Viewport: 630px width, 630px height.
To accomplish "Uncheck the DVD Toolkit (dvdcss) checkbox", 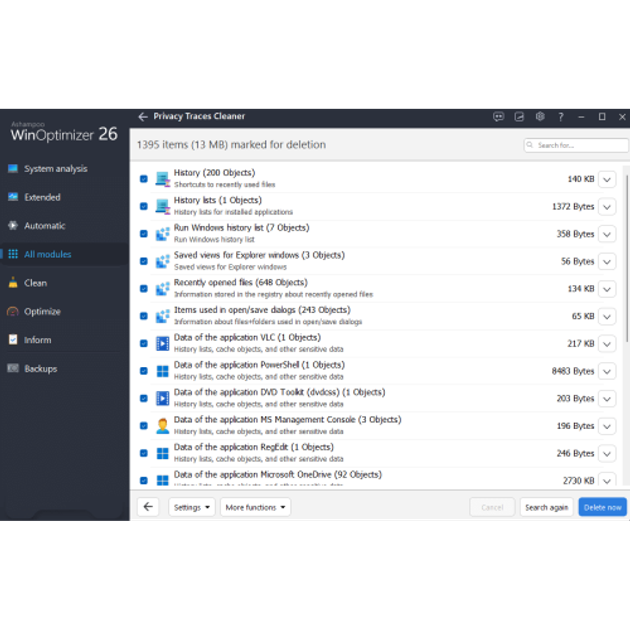I will click(143, 398).
